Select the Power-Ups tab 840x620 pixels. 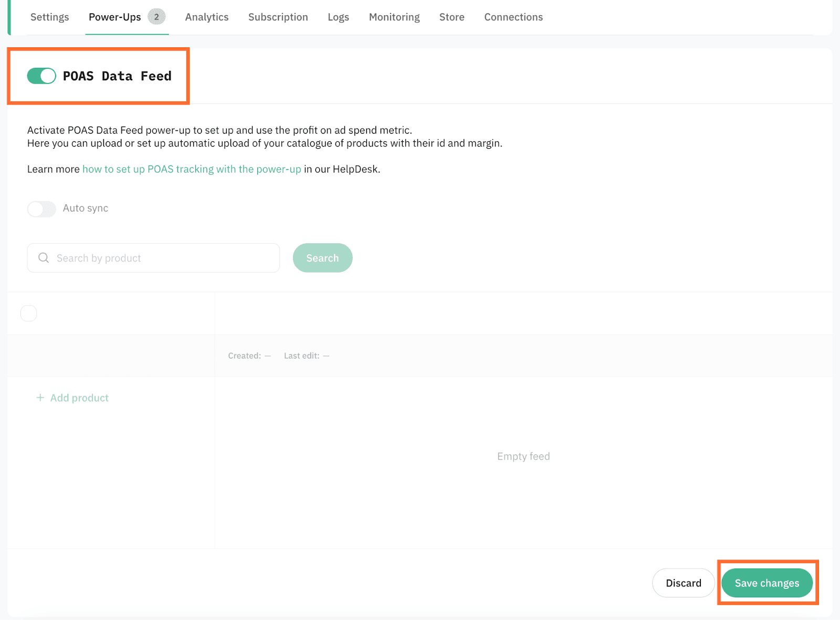115,16
